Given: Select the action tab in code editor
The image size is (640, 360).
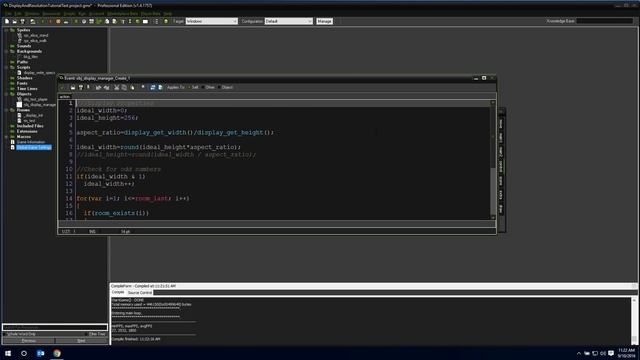Looking at the screenshot, I should coord(64,97).
